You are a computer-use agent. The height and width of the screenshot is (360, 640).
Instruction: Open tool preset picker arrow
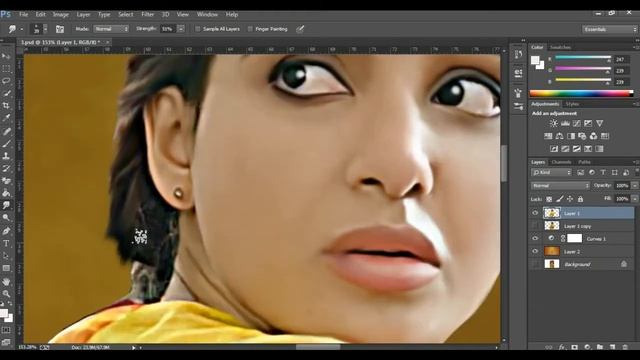tap(22, 29)
